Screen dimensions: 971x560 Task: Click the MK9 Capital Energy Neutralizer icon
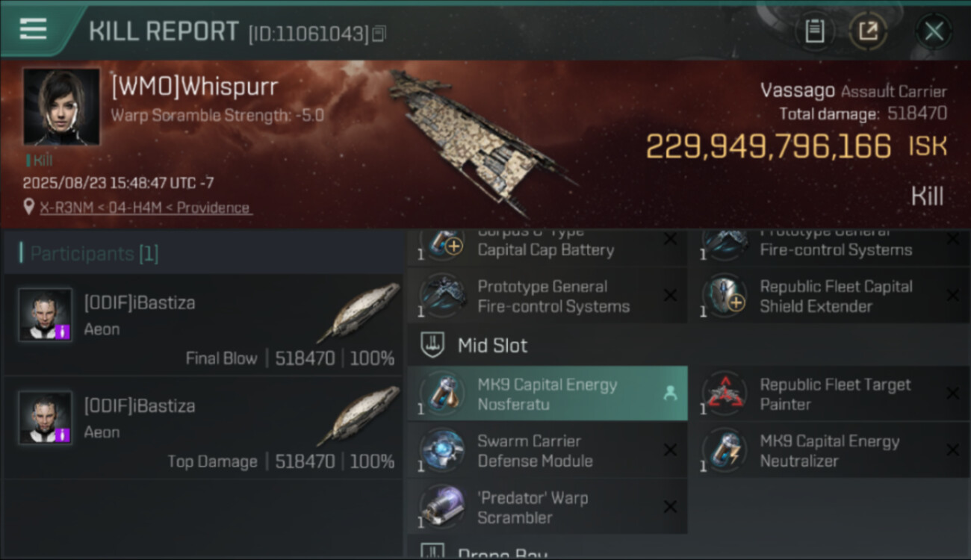[x=725, y=450]
